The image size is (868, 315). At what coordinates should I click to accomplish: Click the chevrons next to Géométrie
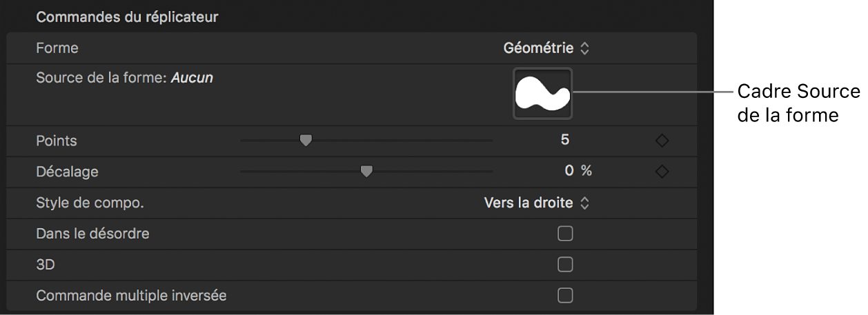(x=584, y=48)
